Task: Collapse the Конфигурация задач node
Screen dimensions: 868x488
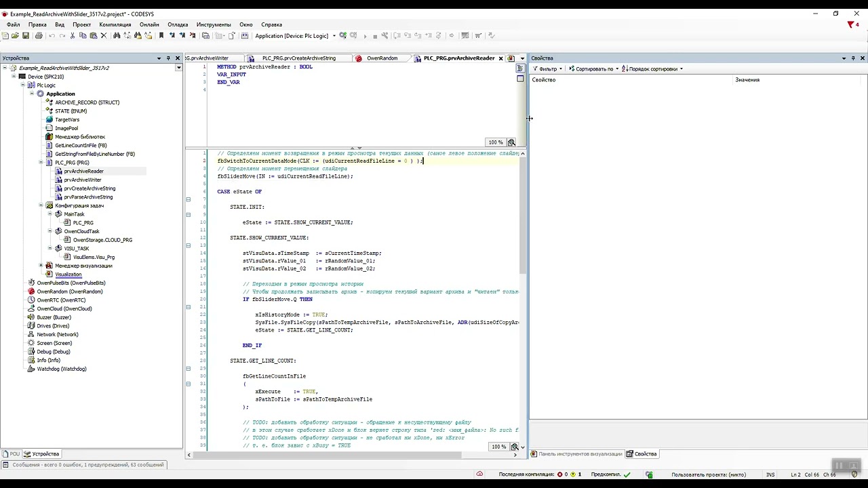Action: [x=41, y=205]
